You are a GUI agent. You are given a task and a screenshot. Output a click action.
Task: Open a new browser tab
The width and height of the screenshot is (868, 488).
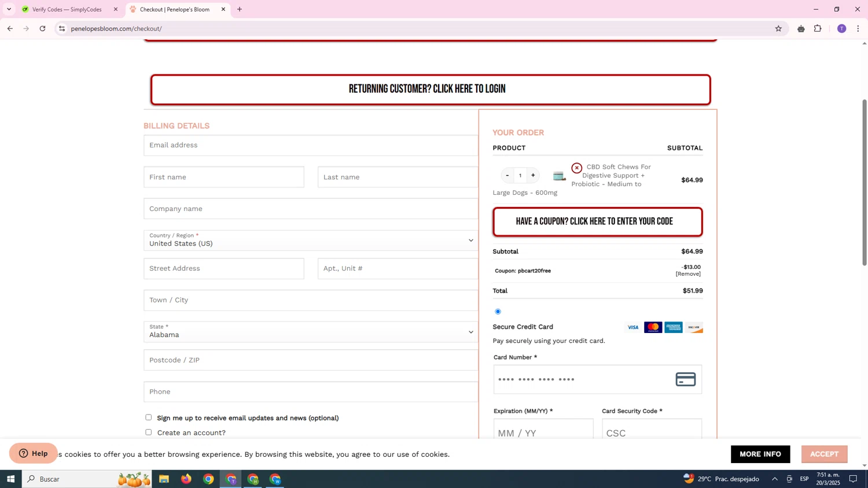tap(240, 9)
